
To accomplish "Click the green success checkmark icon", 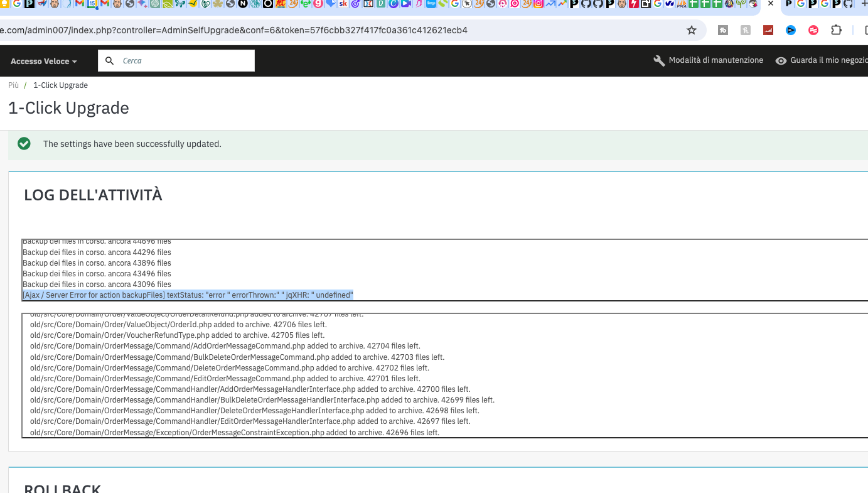I will pyautogui.click(x=24, y=144).
